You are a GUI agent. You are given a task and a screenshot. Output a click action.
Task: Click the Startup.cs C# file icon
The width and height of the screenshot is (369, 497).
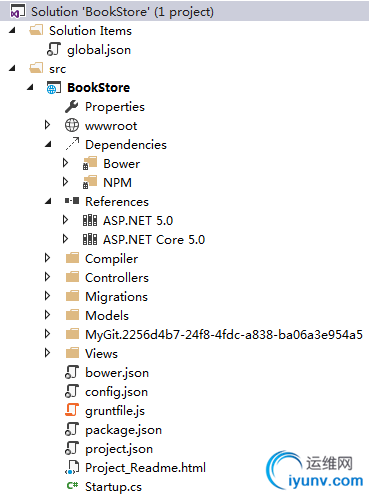72,486
